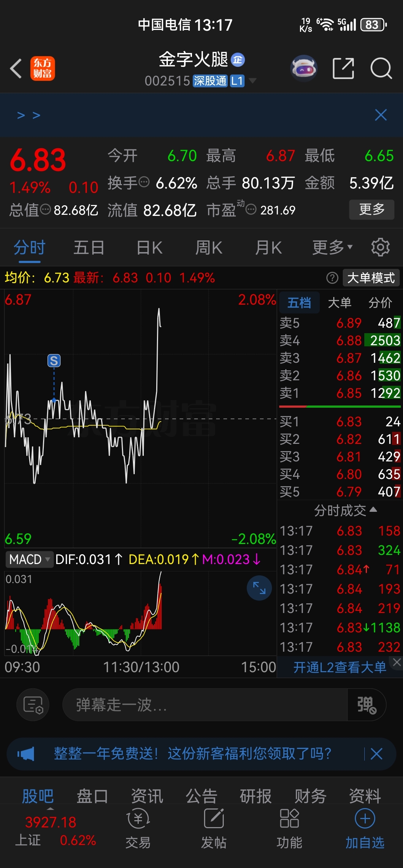Focus the 弹幕走一波 input field
The image size is (403, 868).
point(205,705)
